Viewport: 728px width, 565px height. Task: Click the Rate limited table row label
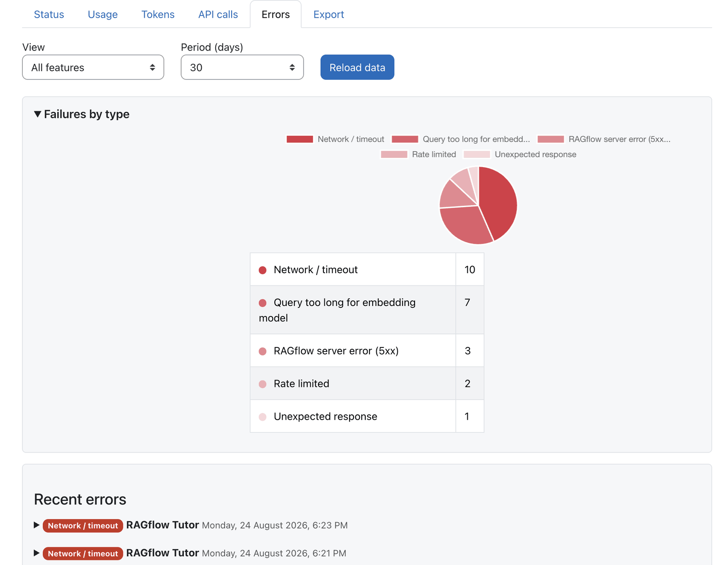coord(301,383)
